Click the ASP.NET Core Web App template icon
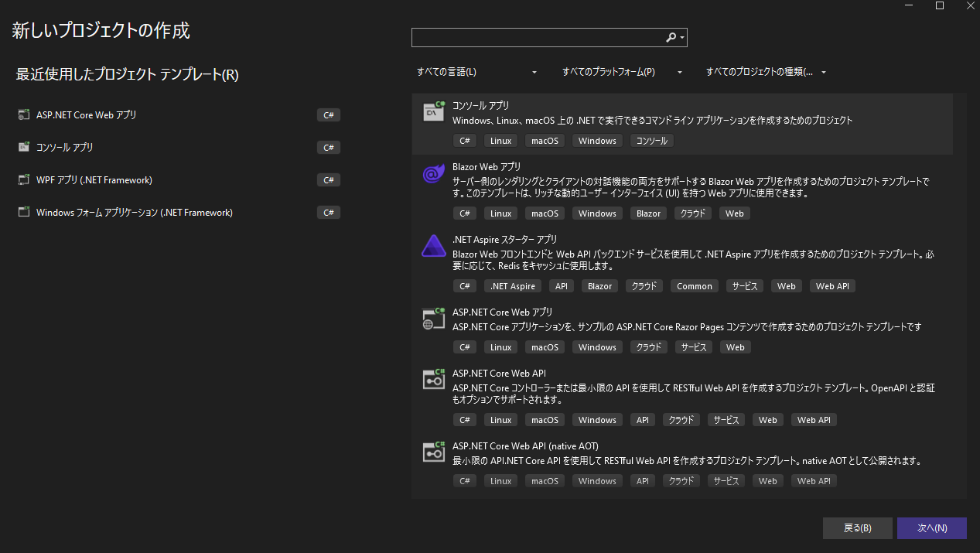 point(433,319)
